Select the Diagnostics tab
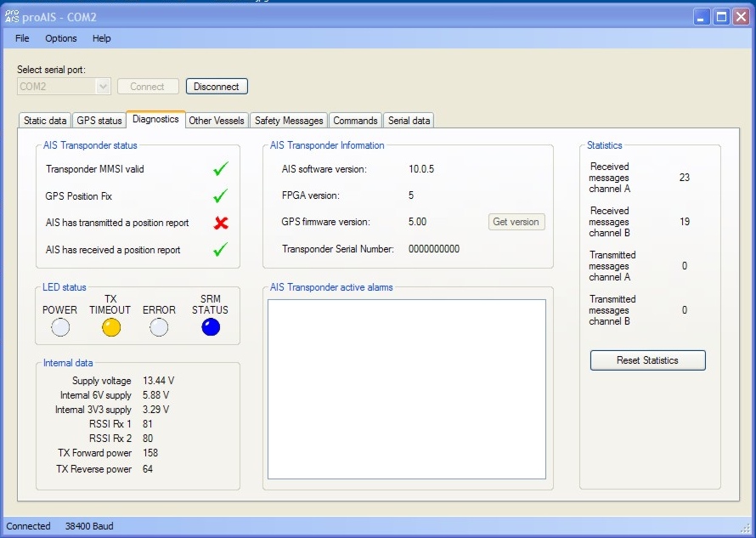Screen dimensions: 756x538 155,119
